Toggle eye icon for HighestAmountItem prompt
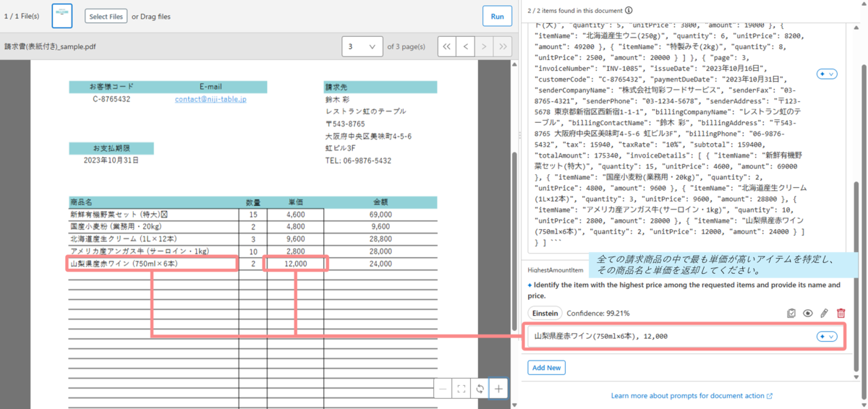The image size is (868, 409). [x=808, y=313]
